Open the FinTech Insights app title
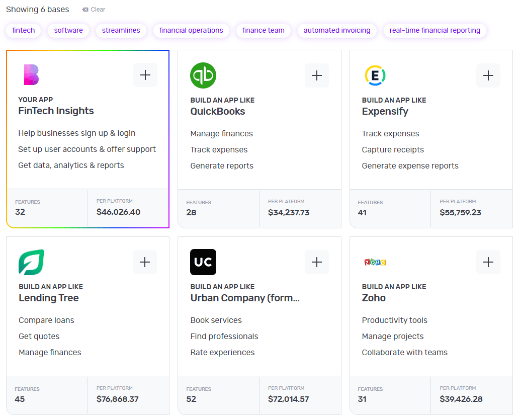The image size is (521, 420). point(56,111)
